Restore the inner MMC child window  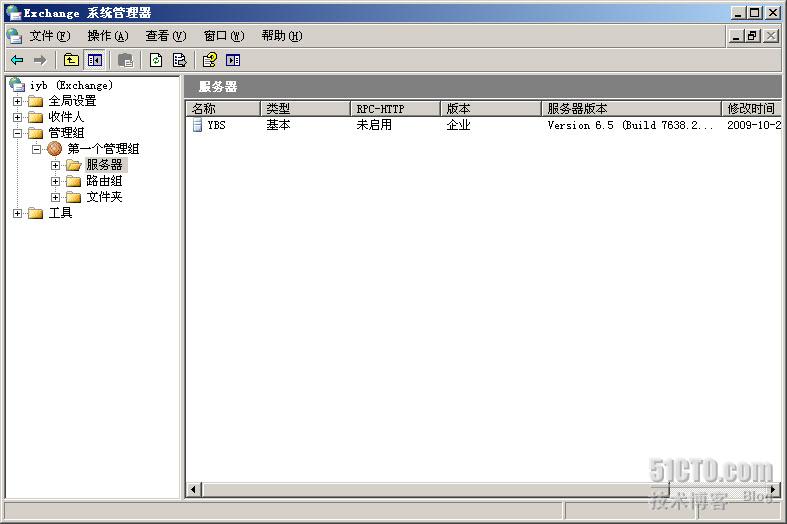tap(752, 36)
